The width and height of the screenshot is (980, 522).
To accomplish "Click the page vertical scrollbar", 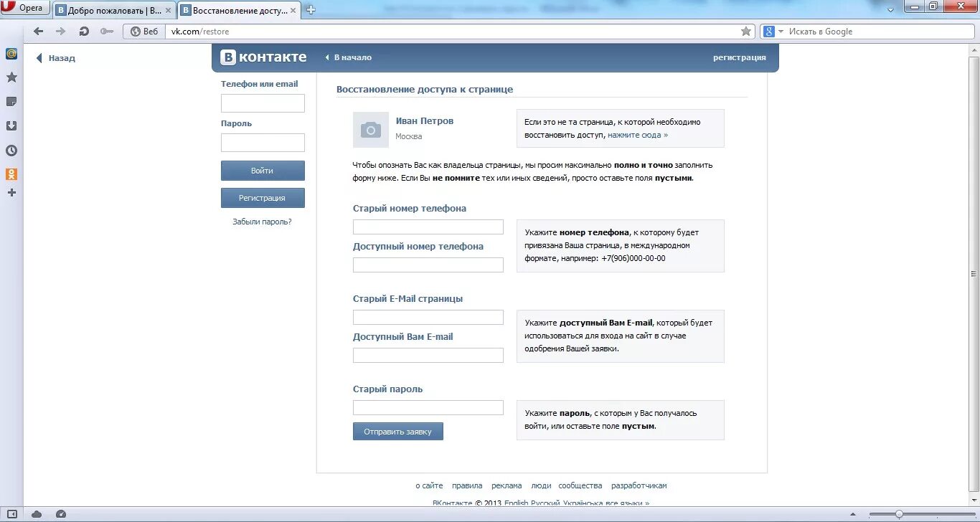I will (x=974, y=274).
